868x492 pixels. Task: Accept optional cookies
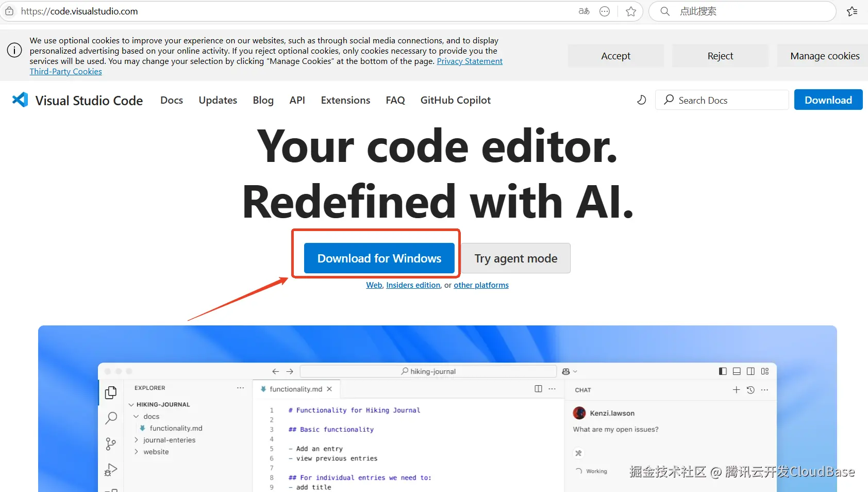[616, 56]
